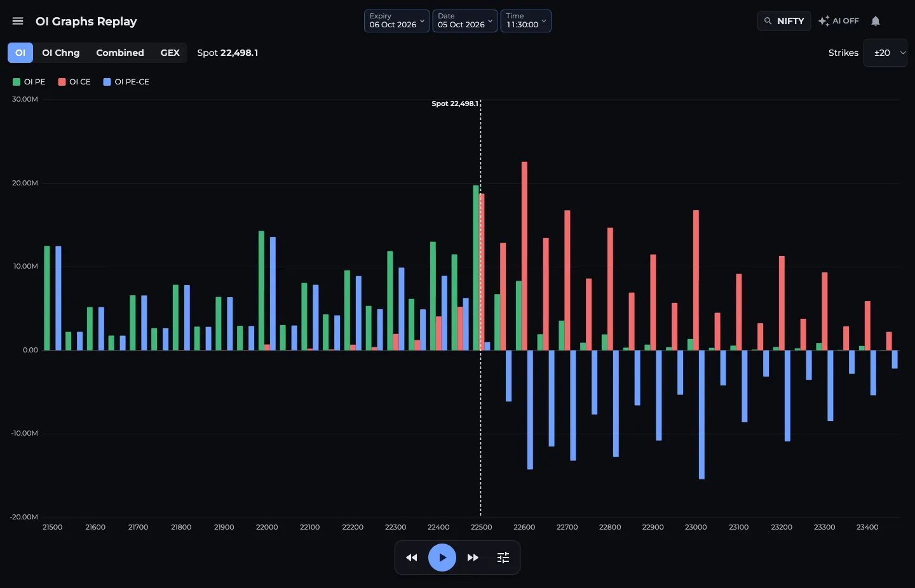Open the Time 11:30:00 dropdown
This screenshot has height=588, width=915.
tap(526, 21)
